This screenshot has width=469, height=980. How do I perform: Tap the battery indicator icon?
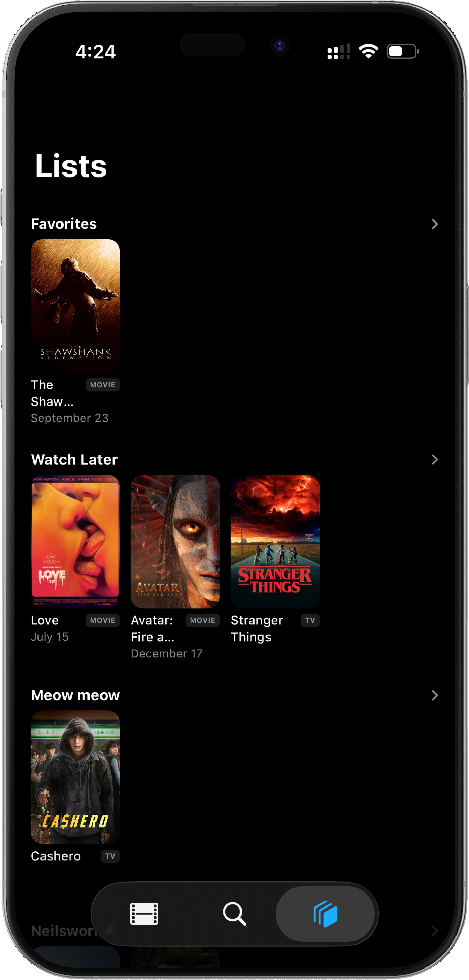click(x=402, y=51)
